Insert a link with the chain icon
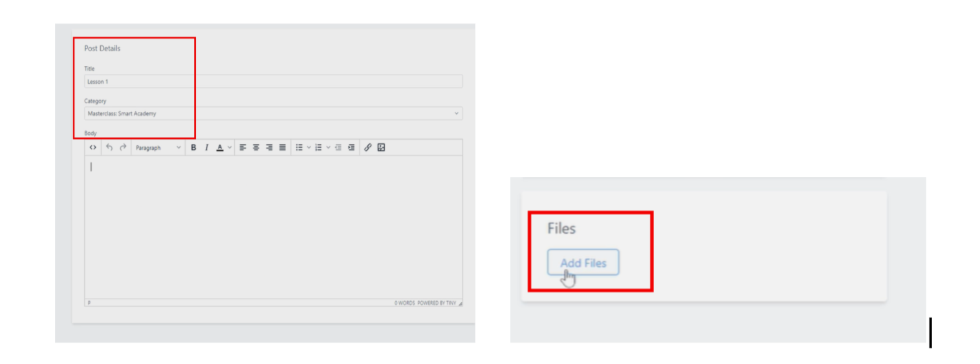 (368, 148)
